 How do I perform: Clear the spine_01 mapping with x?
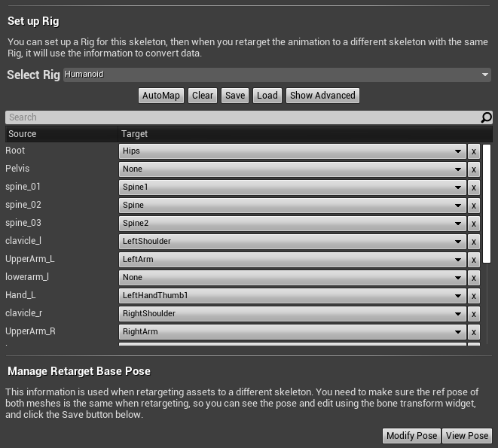[x=474, y=187]
